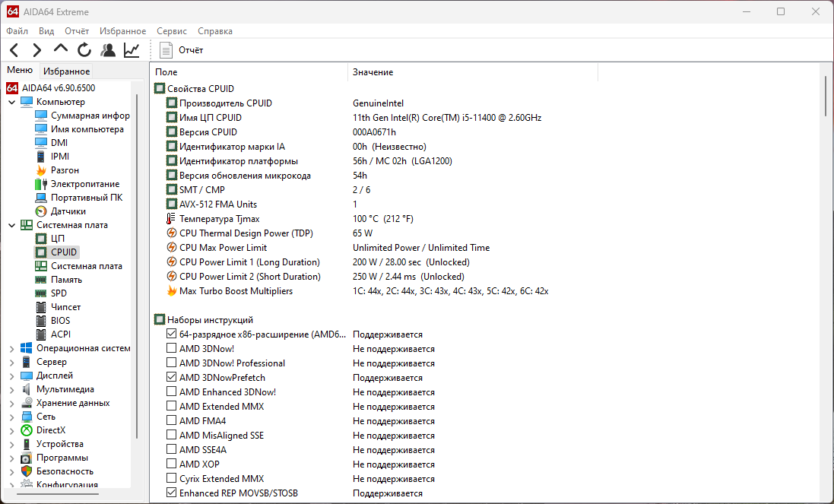Click the Отчёт report document button
834x504 pixels.
pos(182,50)
